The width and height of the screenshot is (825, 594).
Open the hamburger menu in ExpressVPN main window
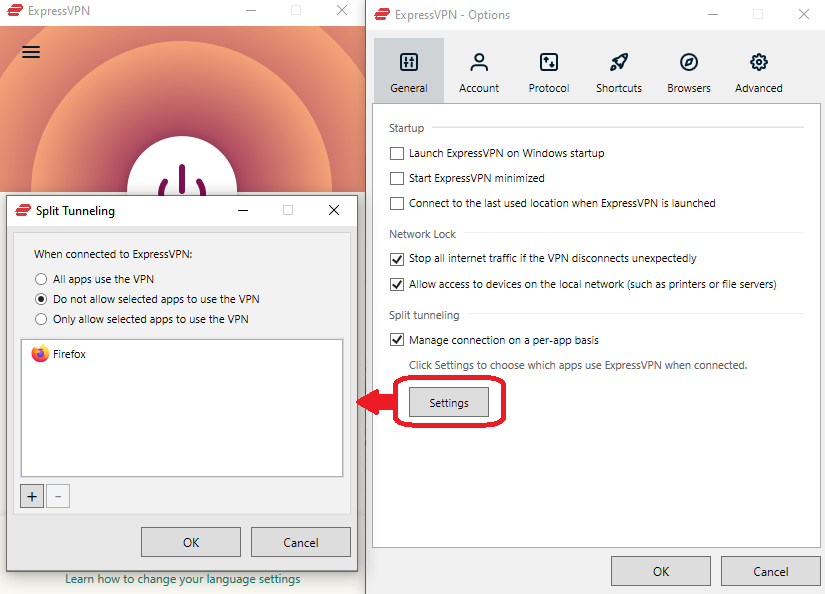[x=31, y=52]
